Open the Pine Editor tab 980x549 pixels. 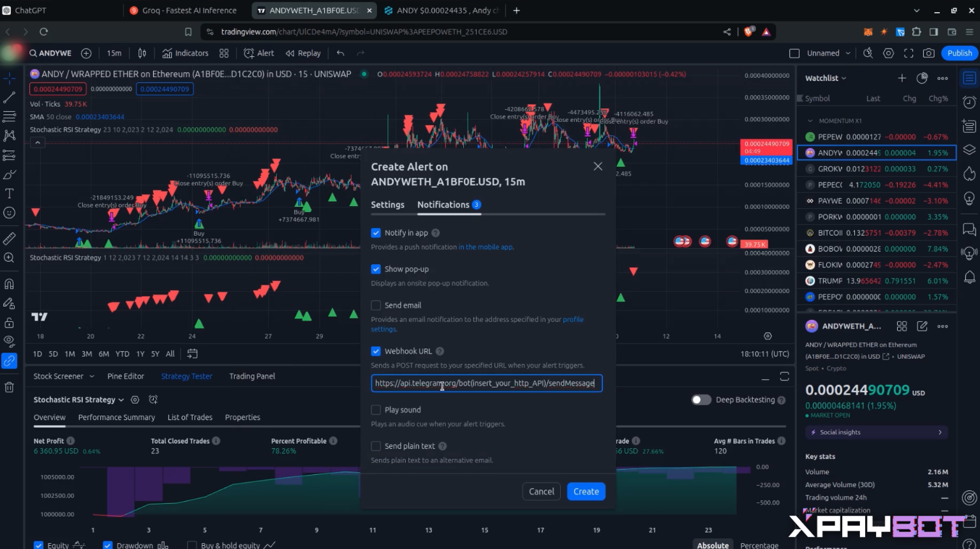tap(126, 376)
